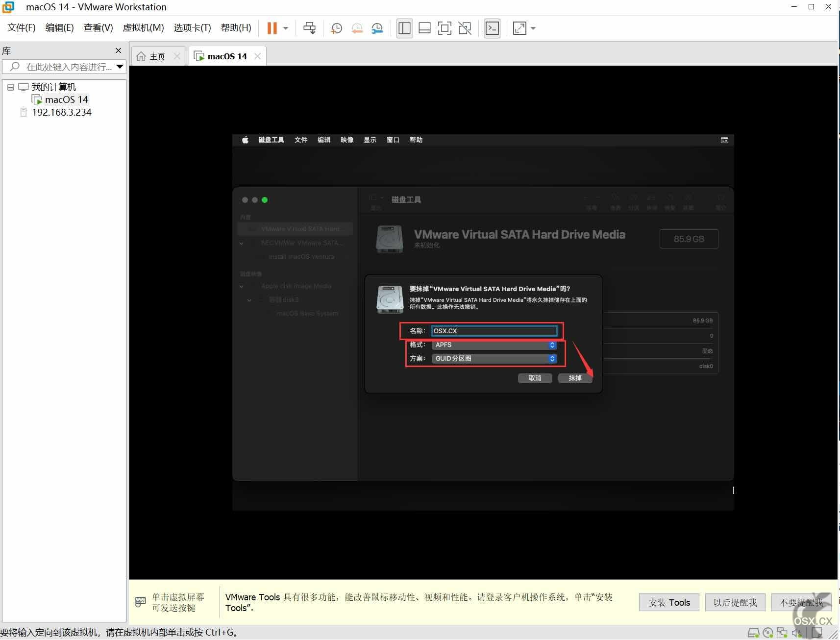Open the 帮助(H) menu in VMware
Image resolution: width=840 pixels, height=640 pixels.
236,28
